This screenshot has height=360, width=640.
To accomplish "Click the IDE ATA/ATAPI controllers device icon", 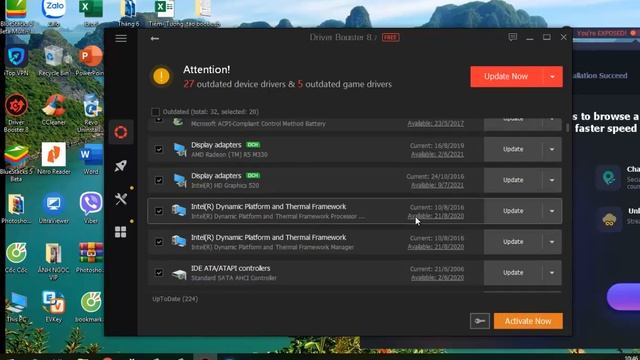I will pyautogui.click(x=179, y=273).
